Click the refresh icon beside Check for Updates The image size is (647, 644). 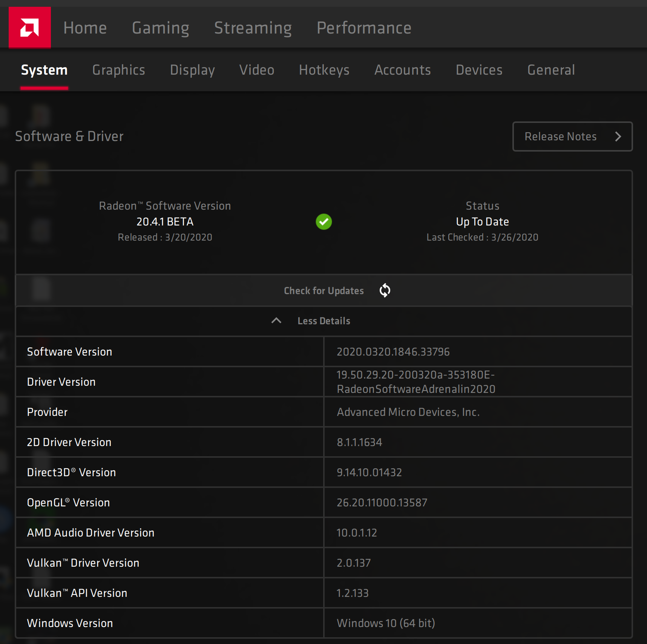pos(385,290)
